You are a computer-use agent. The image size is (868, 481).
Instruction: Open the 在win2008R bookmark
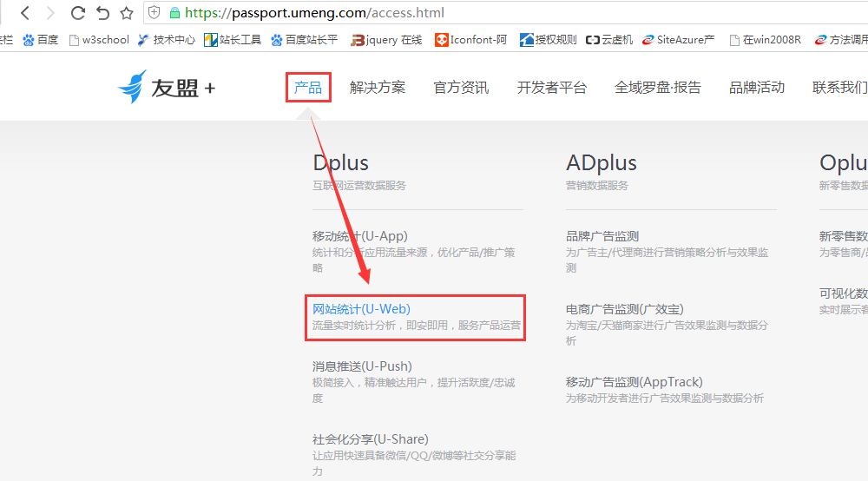click(x=765, y=40)
